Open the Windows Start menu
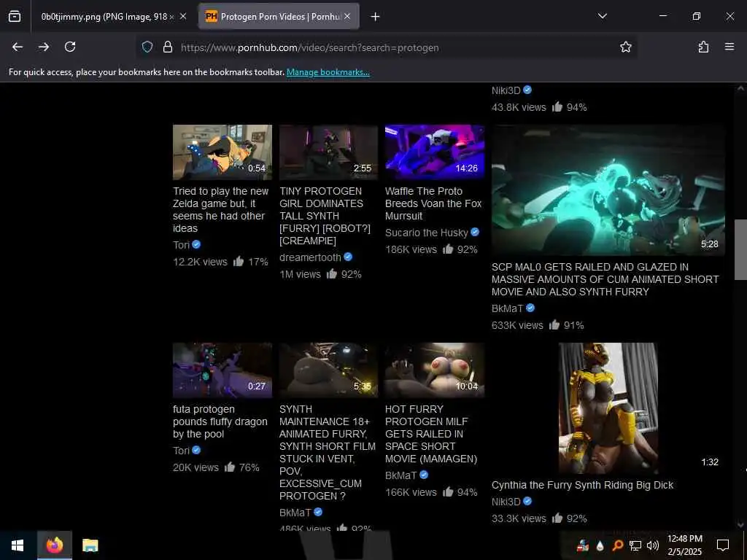747x560 pixels. coord(18,545)
